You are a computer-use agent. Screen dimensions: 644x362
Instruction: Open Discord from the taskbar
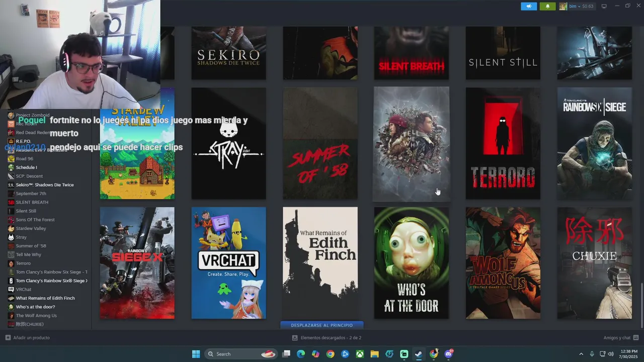coord(448,354)
